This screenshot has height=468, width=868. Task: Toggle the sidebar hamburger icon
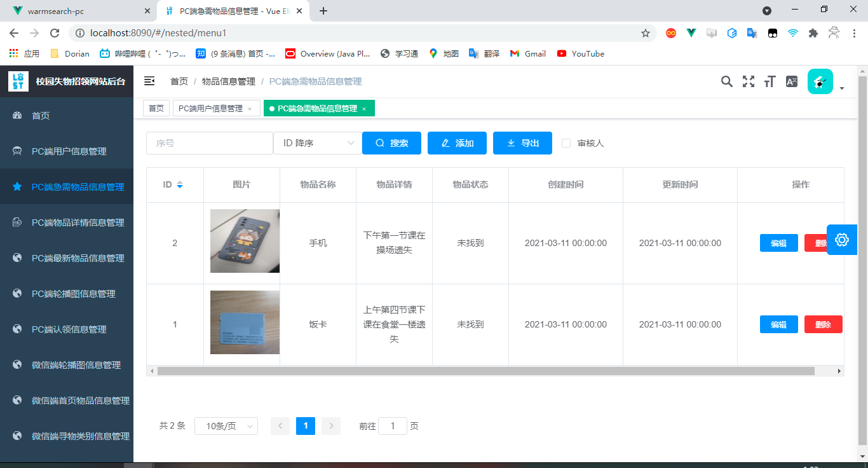point(149,81)
